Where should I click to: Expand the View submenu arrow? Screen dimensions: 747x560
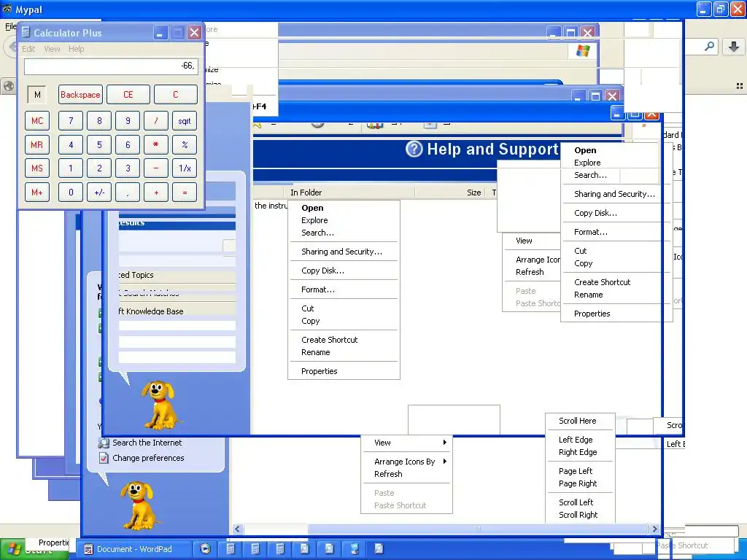tap(444, 443)
